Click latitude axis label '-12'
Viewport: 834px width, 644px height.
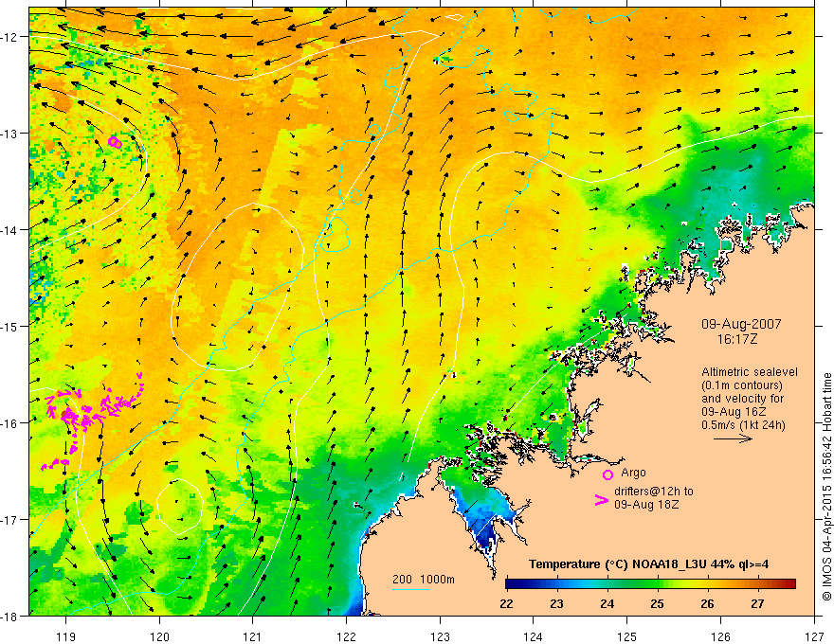tap(10, 37)
